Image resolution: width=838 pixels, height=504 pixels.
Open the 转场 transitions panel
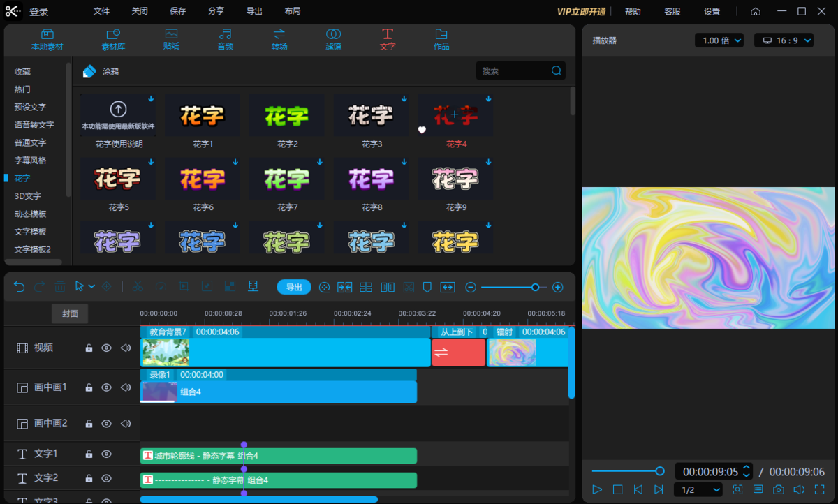[279, 40]
